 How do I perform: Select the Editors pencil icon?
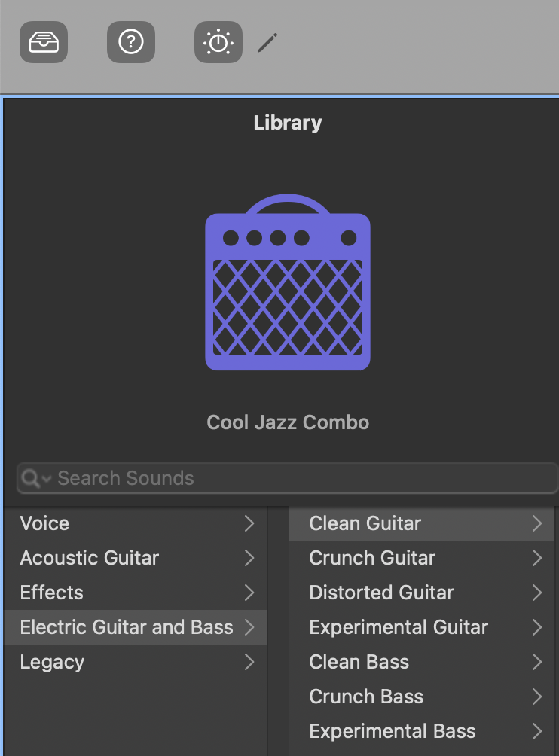point(267,42)
